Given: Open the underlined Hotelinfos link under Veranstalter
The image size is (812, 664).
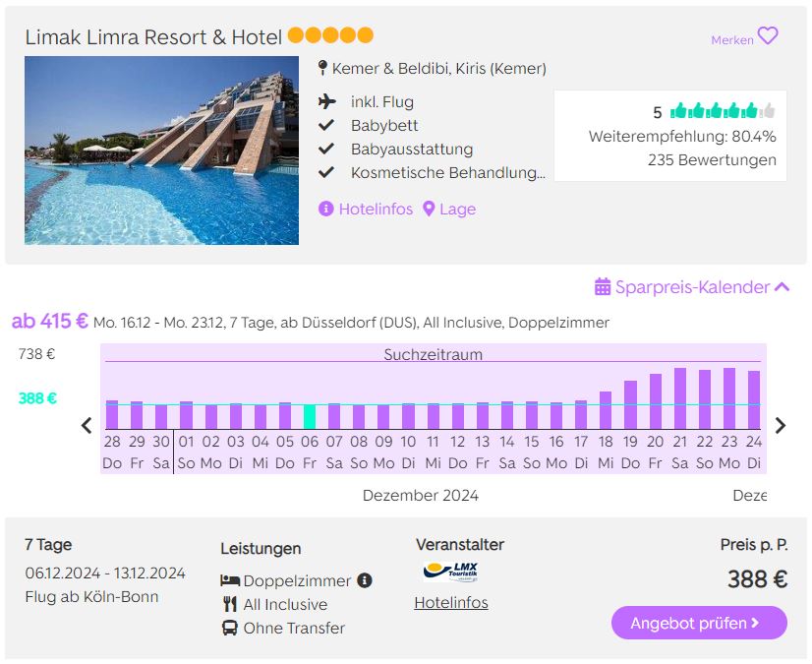Looking at the screenshot, I should (451, 603).
